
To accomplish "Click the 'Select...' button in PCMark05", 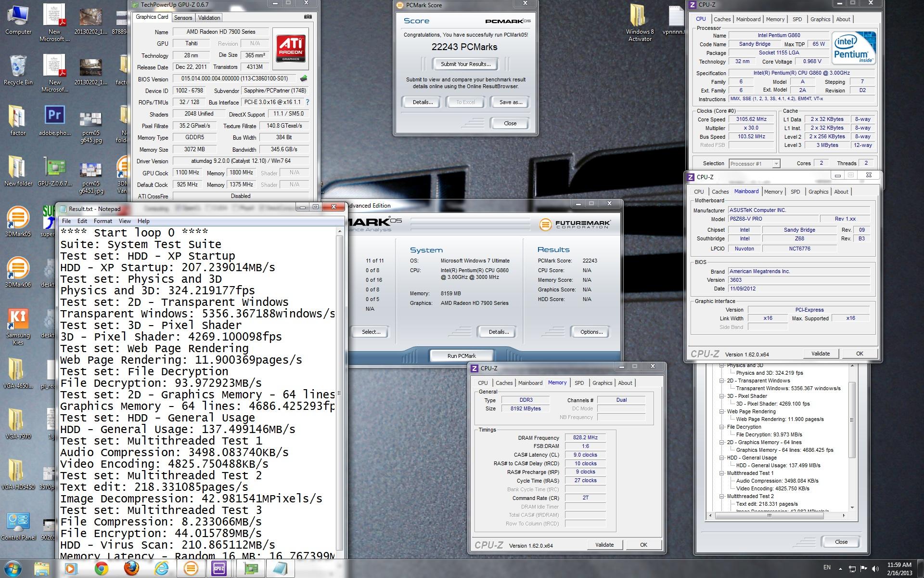I will tap(371, 332).
